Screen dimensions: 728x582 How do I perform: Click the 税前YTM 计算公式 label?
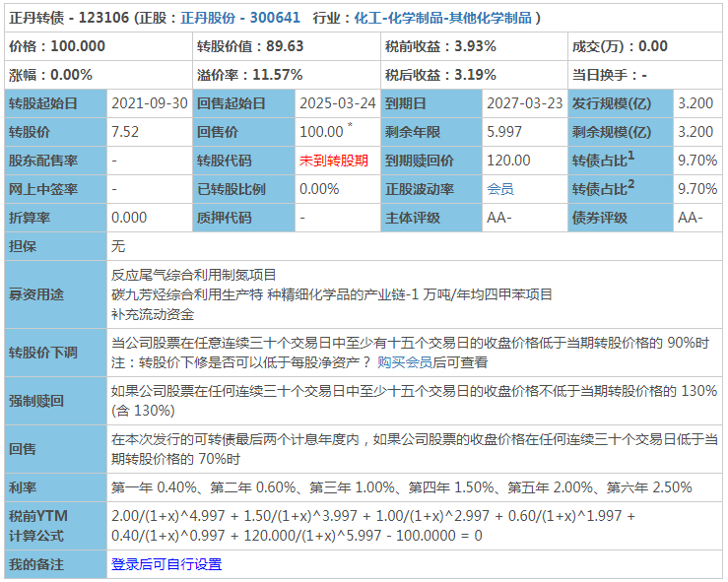56,526
